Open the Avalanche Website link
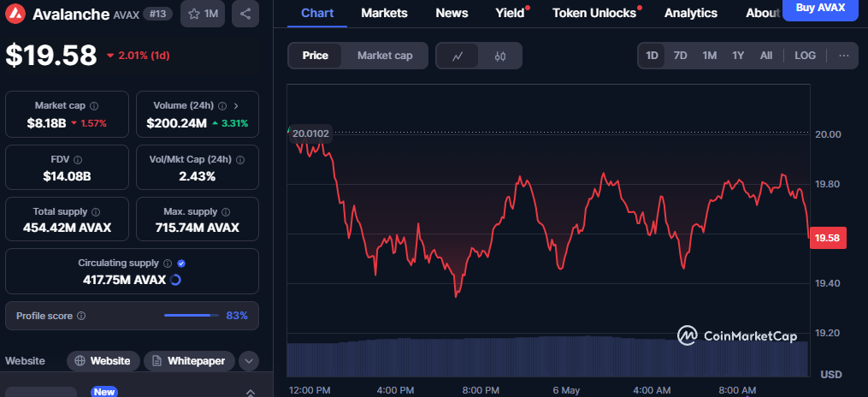Screen dimensions: 868x397 (103, 361)
